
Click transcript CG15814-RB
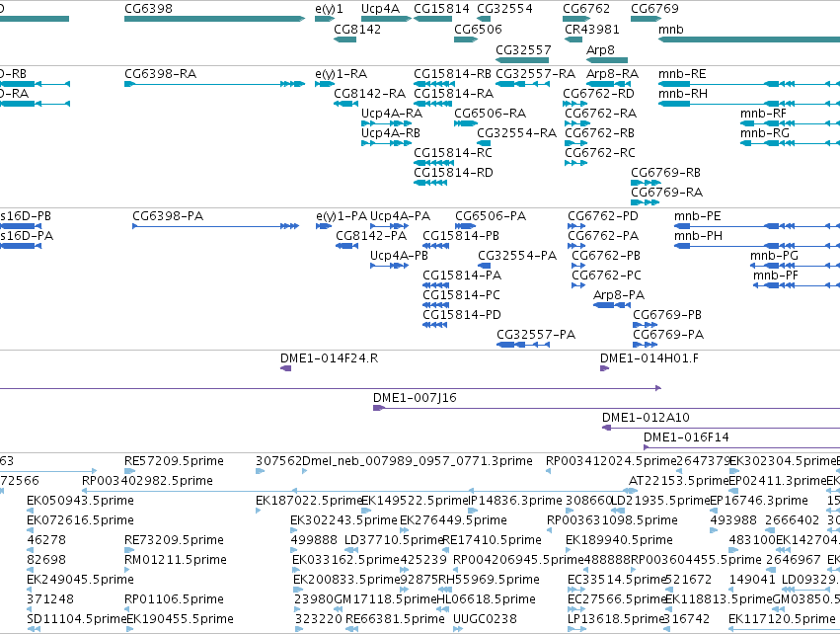pyautogui.click(x=433, y=84)
